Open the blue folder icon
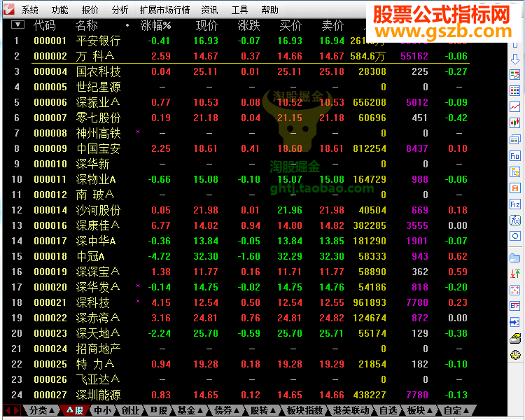525x420 pixels. click(x=515, y=258)
